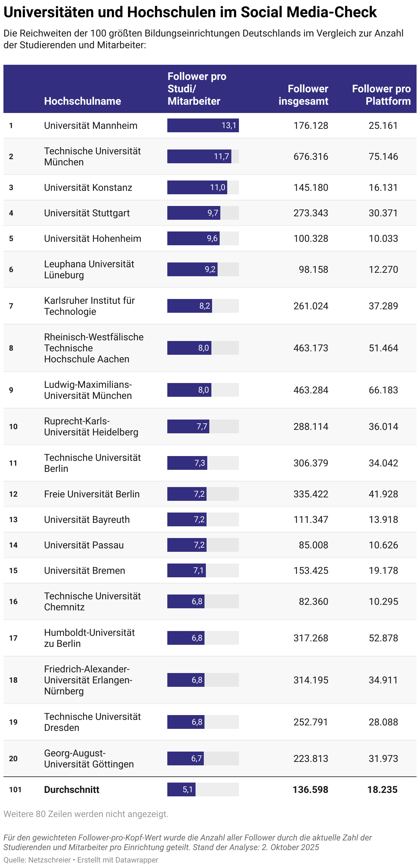Select Georg-August-Universität Göttingen name
420x868 pixels.
tap(89, 758)
